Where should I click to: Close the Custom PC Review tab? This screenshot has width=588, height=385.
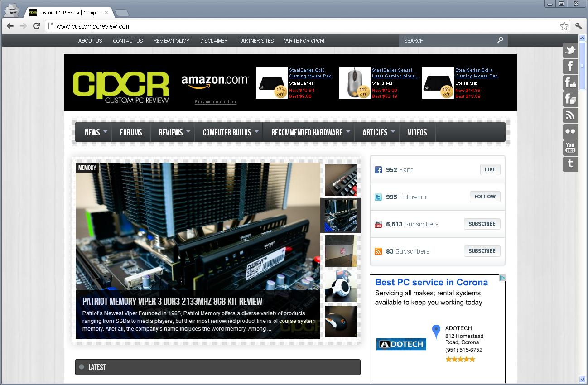[x=106, y=13]
